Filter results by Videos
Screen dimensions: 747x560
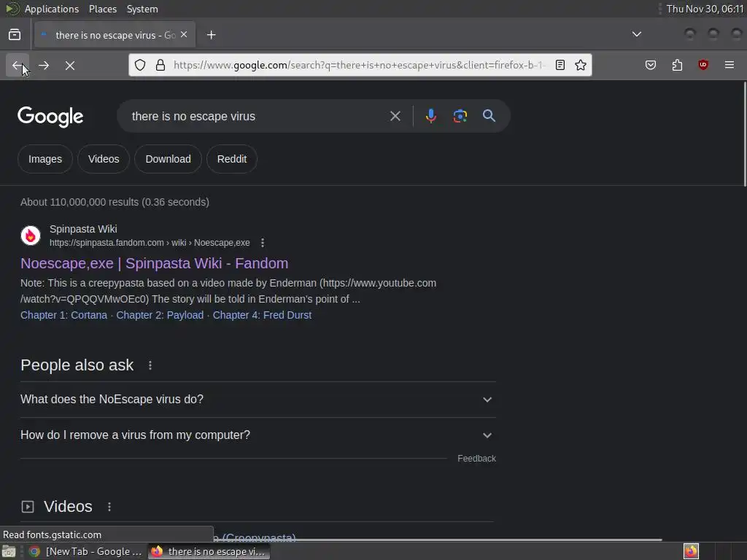point(104,159)
